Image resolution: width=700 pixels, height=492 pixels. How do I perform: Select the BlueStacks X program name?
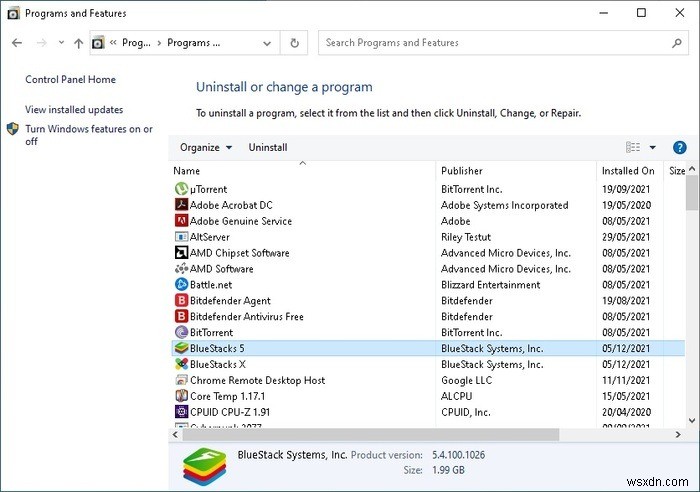click(217, 364)
